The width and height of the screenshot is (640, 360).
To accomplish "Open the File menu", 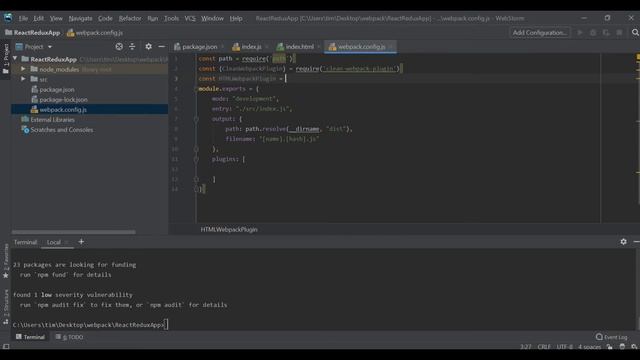I will (x=23, y=18).
